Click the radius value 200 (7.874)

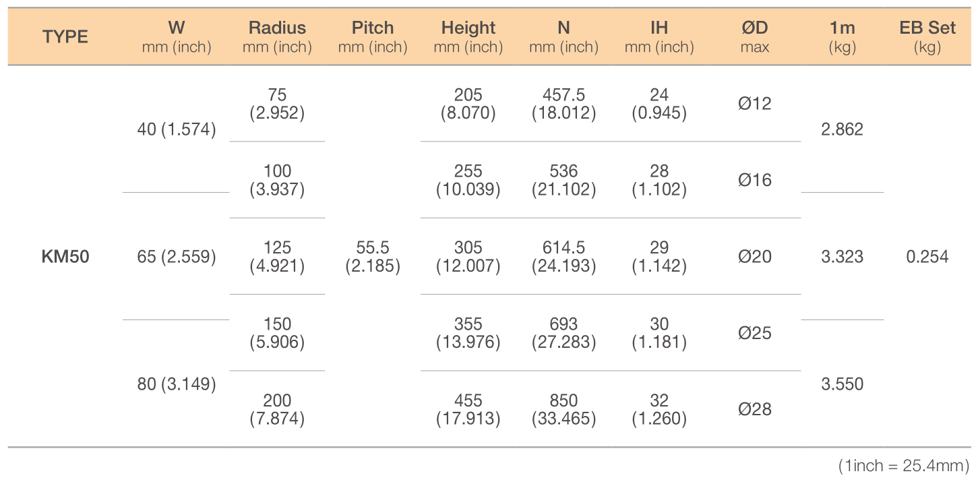(277, 410)
